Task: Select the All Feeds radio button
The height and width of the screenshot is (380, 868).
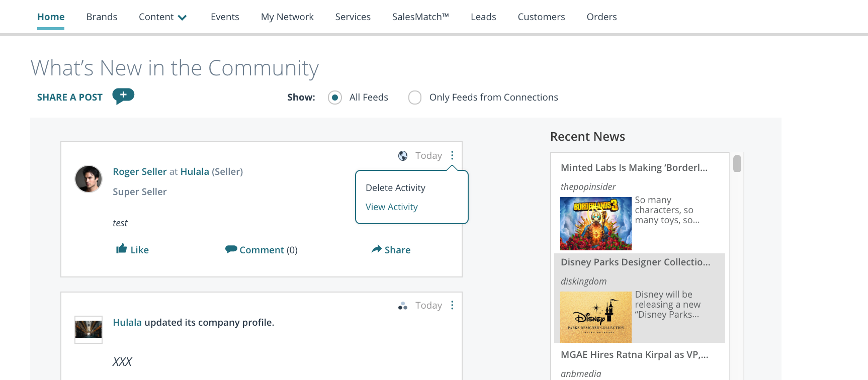Action: click(335, 98)
